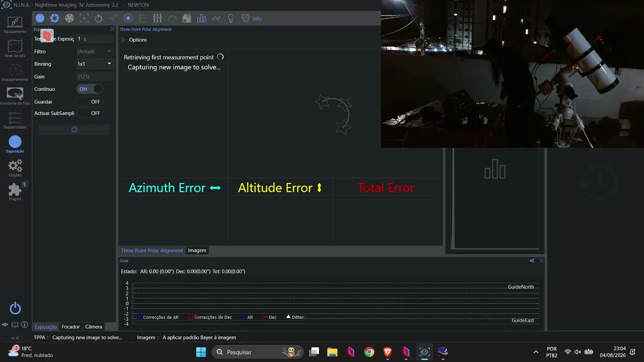Toggle the HFR history graph icon

coord(216,18)
